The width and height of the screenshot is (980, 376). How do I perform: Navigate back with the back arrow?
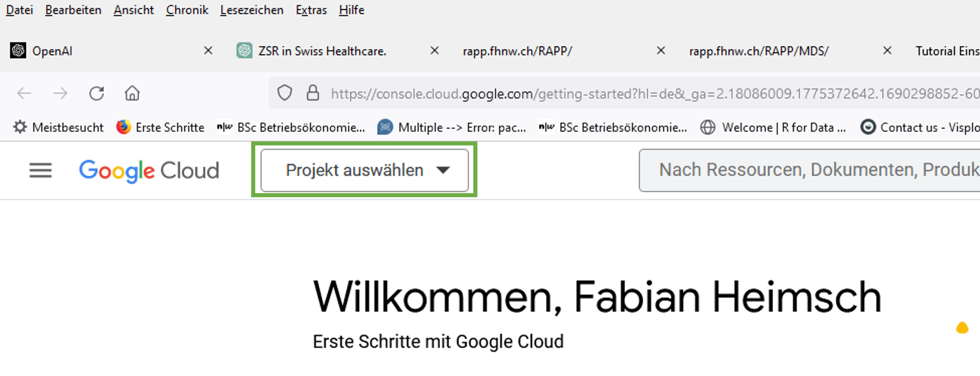point(24,94)
